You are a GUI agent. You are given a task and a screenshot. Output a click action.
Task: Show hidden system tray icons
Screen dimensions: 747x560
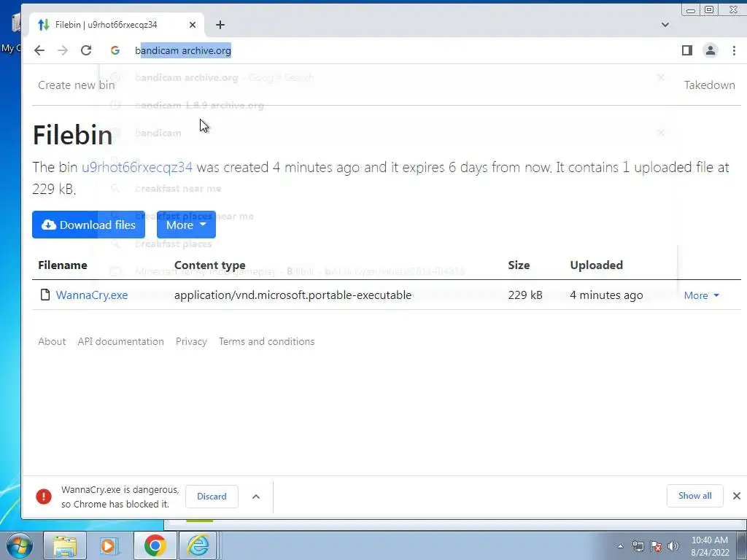pyautogui.click(x=620, y=546)
